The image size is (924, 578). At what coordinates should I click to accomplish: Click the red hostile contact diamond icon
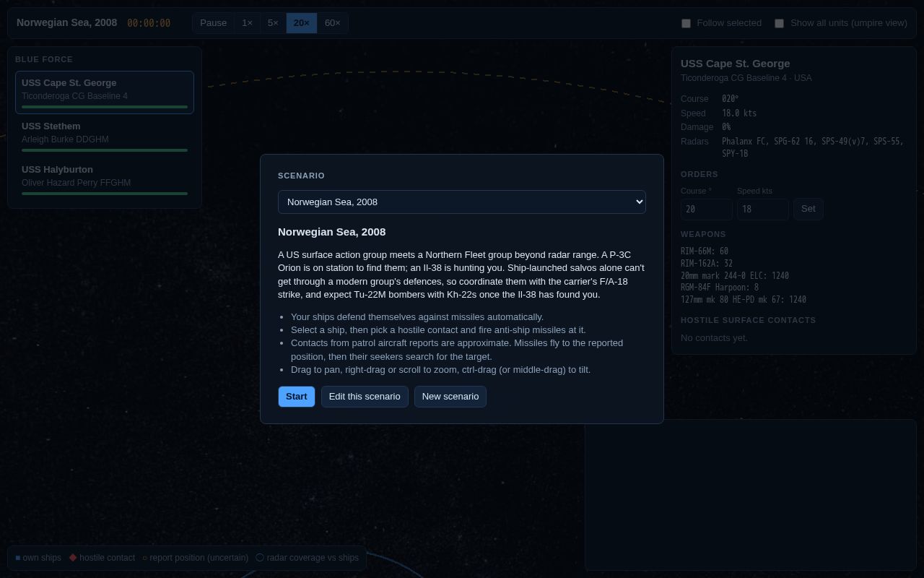pos(73,558)
